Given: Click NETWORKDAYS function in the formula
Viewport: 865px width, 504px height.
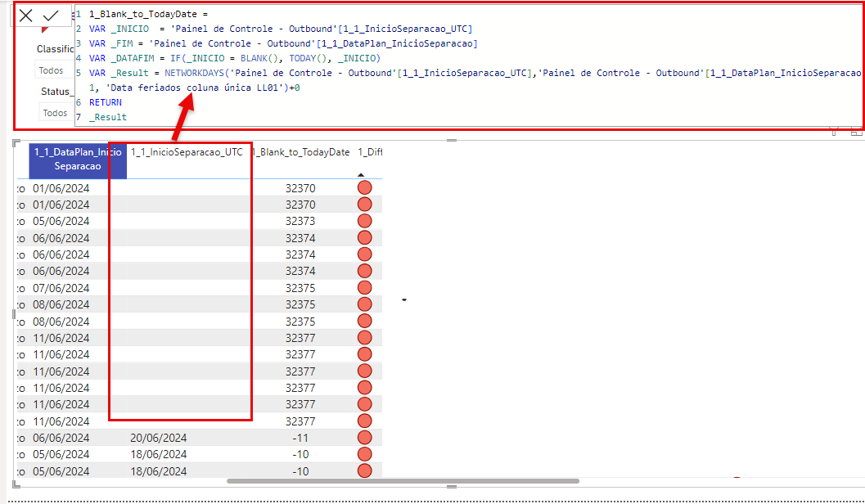Looking at the screenshot, I should tap(194, 73).
